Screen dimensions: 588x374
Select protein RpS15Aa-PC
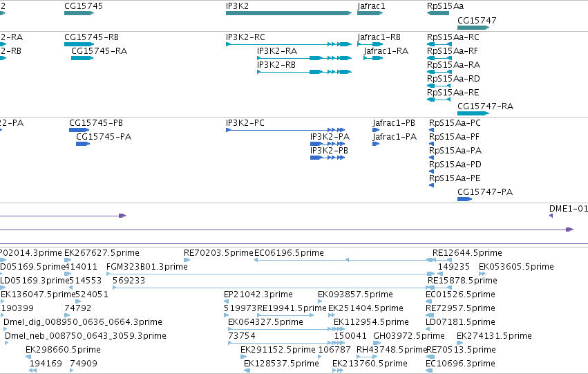(455, 123)
